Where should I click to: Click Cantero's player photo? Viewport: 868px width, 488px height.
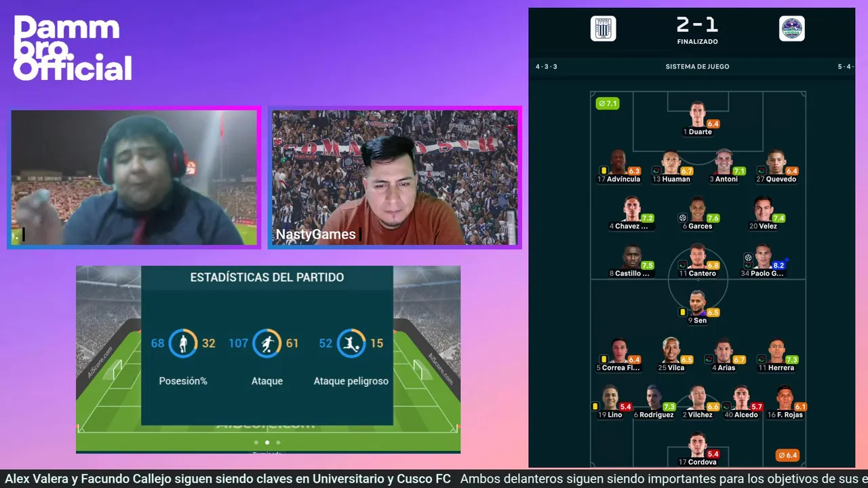[698, 256]
